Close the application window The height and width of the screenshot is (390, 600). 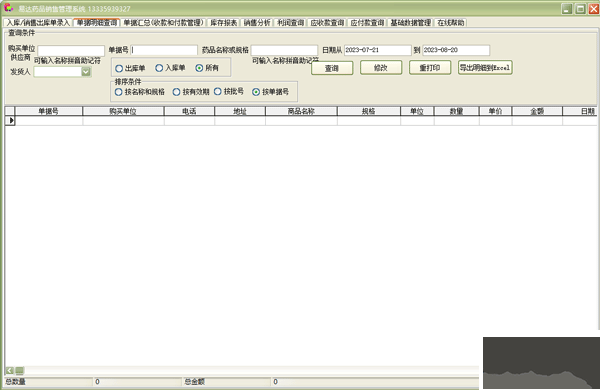click(x=594, y=9)
